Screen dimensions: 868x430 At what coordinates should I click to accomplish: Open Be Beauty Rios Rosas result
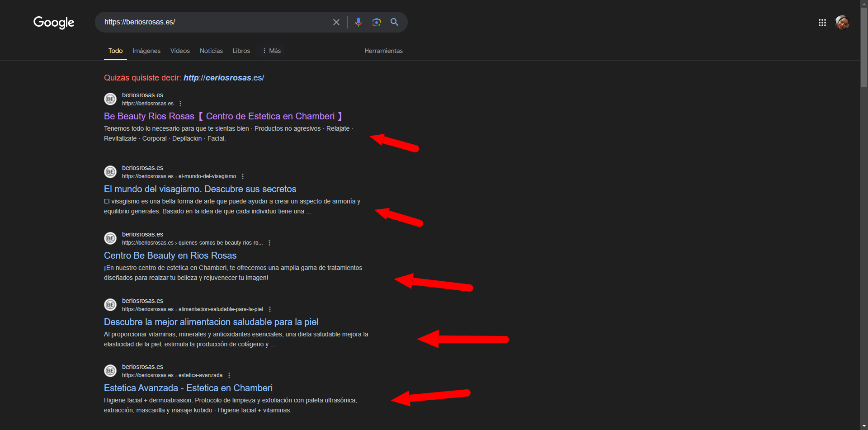(223, 116)
